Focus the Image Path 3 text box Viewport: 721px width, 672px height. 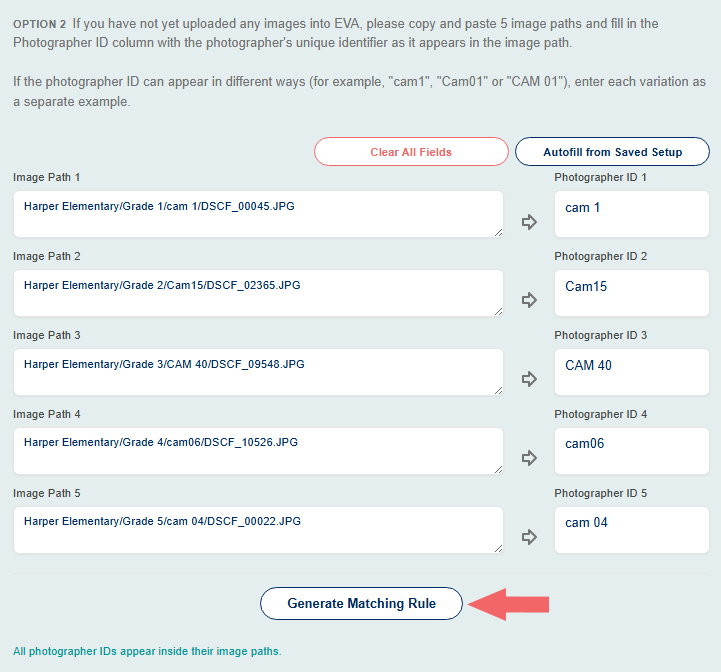coord(258,372)
